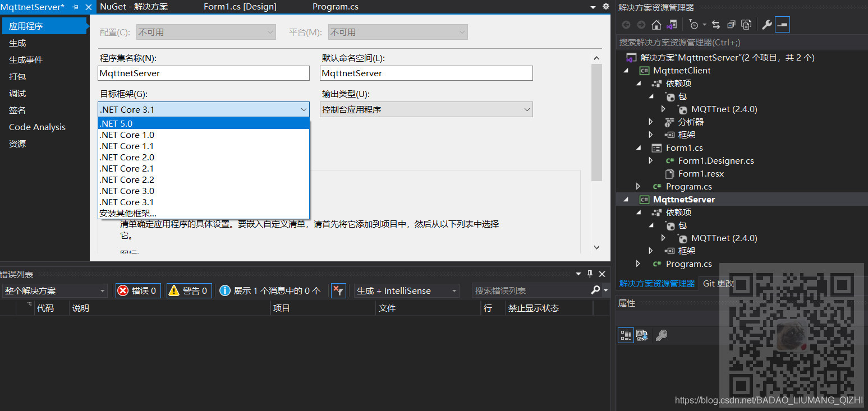Open Properties via wrench icon in Solution Explorer
Screen dimensions: 868x411
pos(767,24)
